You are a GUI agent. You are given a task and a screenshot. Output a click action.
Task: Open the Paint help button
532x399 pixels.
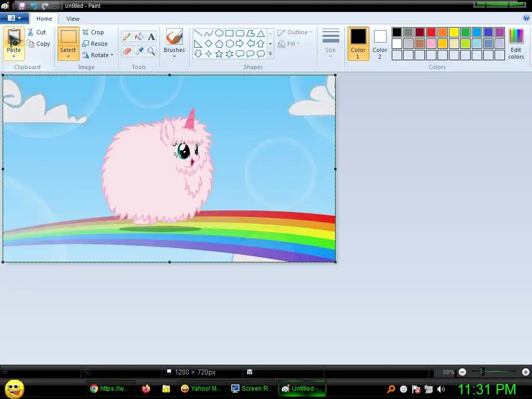tap(526, 18)
